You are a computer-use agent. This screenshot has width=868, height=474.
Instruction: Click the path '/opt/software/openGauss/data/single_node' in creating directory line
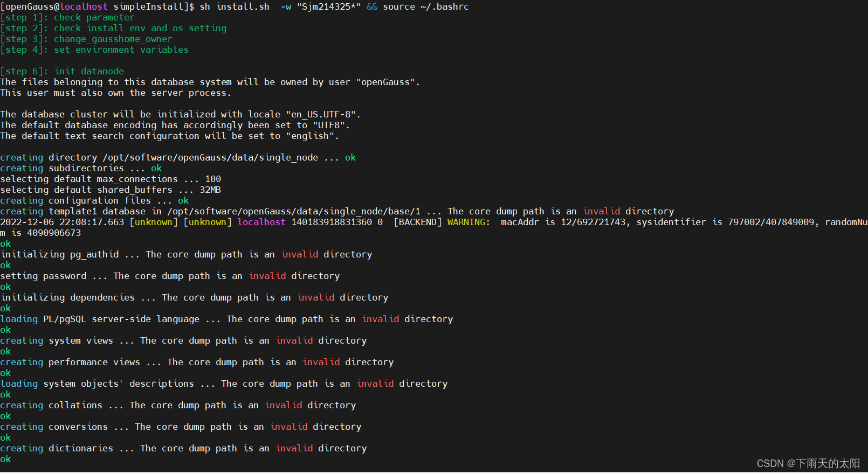tap(210, 157)
